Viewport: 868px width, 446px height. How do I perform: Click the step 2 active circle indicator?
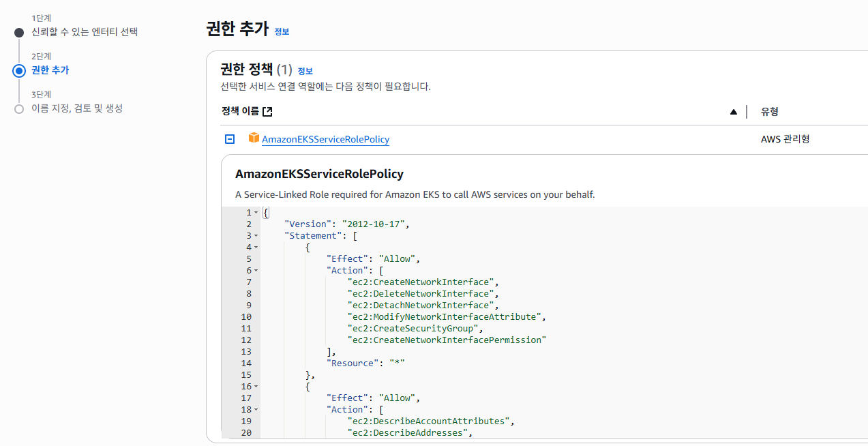(19, 70)
